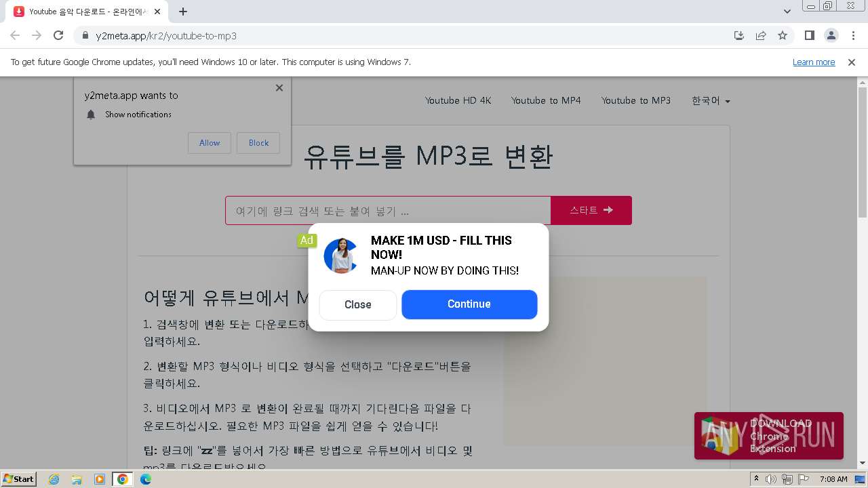
Task: Toggle the side panel icon
Action: click(809, 35)
